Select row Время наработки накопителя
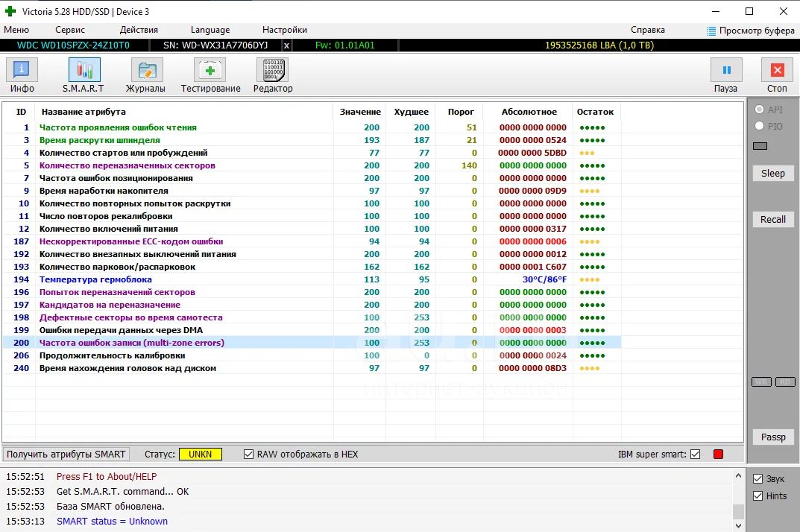The width and height of the screenshot is (800, 532). point(312,191)
